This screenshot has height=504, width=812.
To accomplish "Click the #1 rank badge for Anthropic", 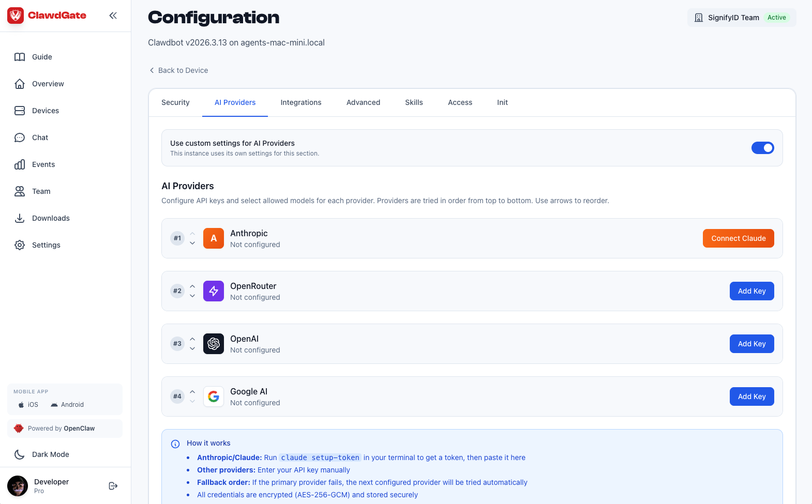I will pos(177,238).
